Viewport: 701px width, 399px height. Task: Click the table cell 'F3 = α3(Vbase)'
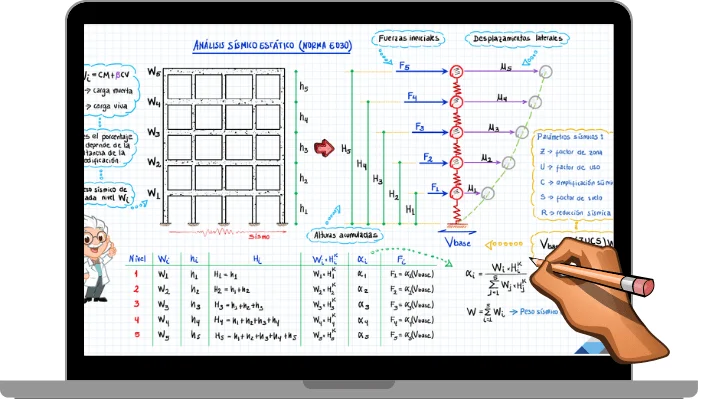(x=412, y=306)
